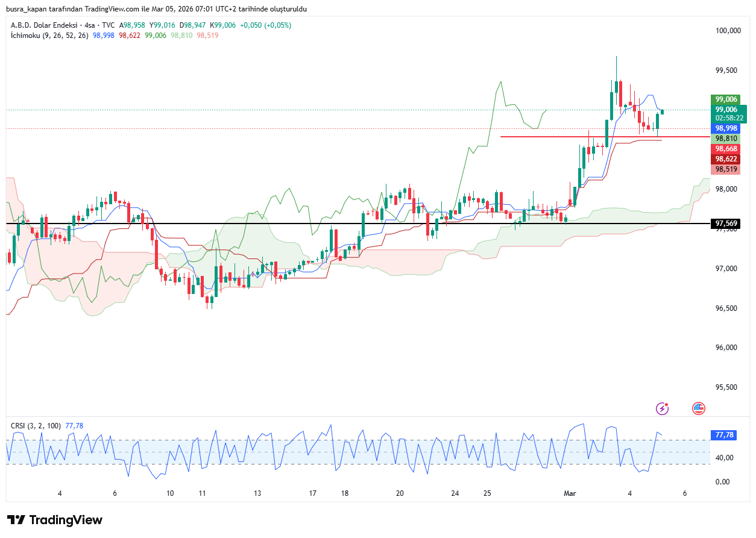This screenshot has height=538, width=756.
Task: Click the light green 98,810 price label
Action: pos(726,139)
